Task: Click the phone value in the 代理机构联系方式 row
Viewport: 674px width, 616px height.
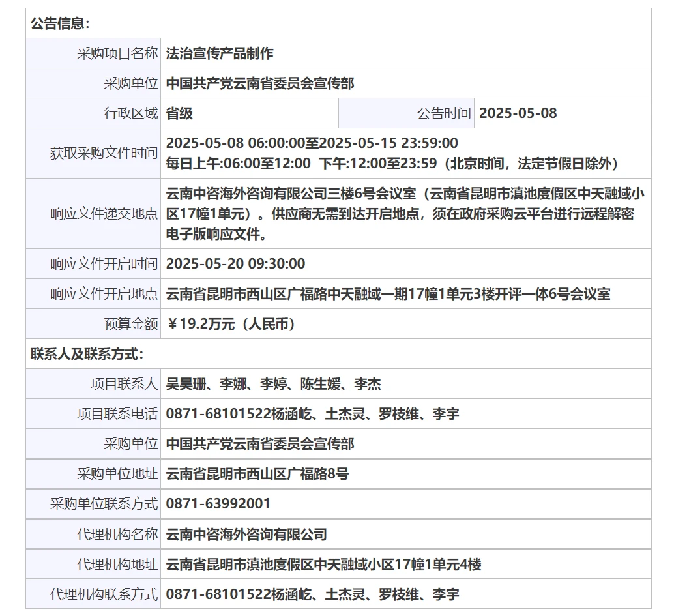Action: point(312,594)
